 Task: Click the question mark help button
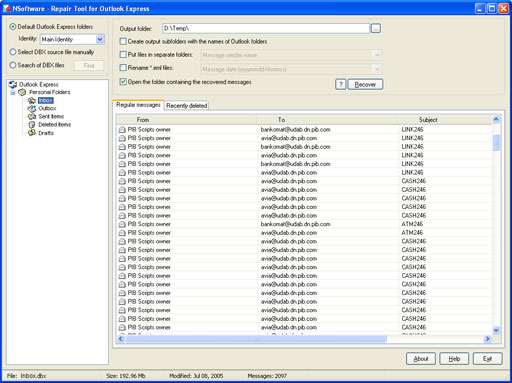pos(340,84)
